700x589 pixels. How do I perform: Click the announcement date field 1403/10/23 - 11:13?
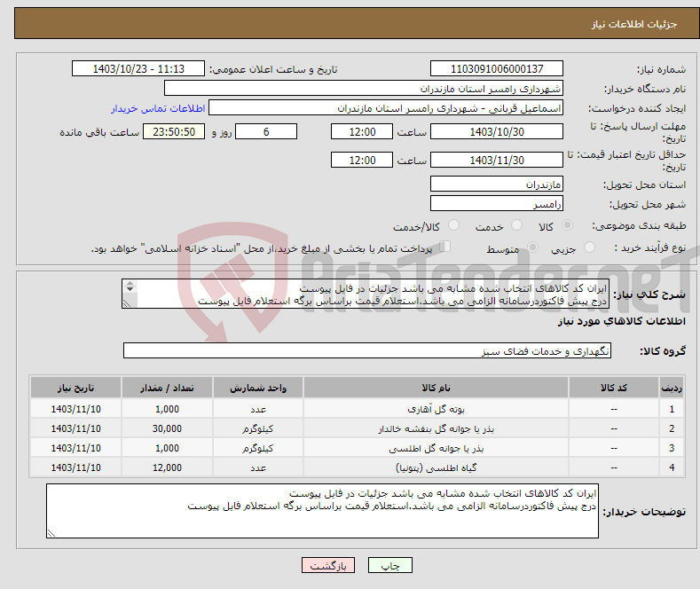coord(138,68)
